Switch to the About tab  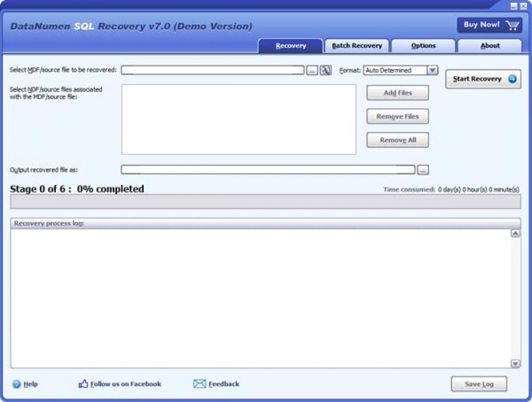pos(489,46)
